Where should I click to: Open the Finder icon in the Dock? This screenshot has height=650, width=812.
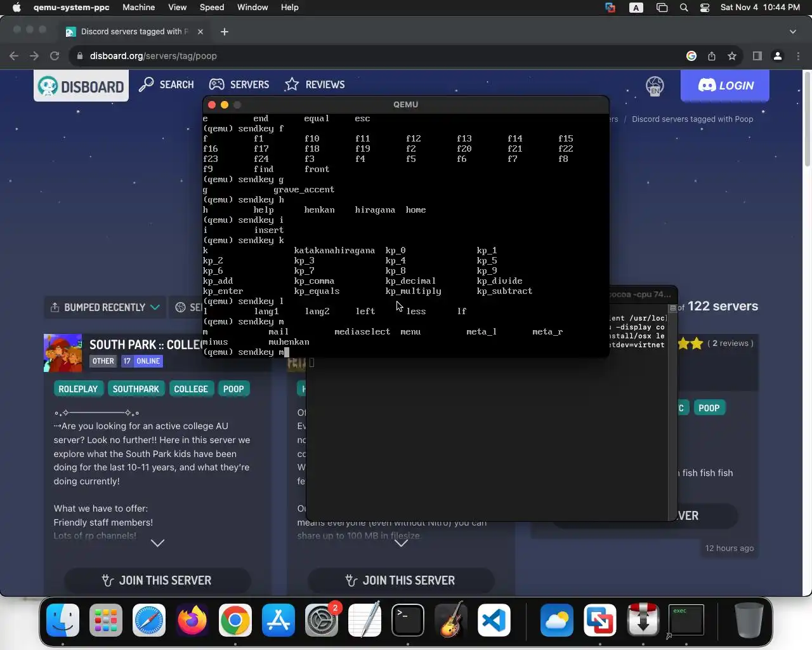pyautogui.click(x=63, y=620)
